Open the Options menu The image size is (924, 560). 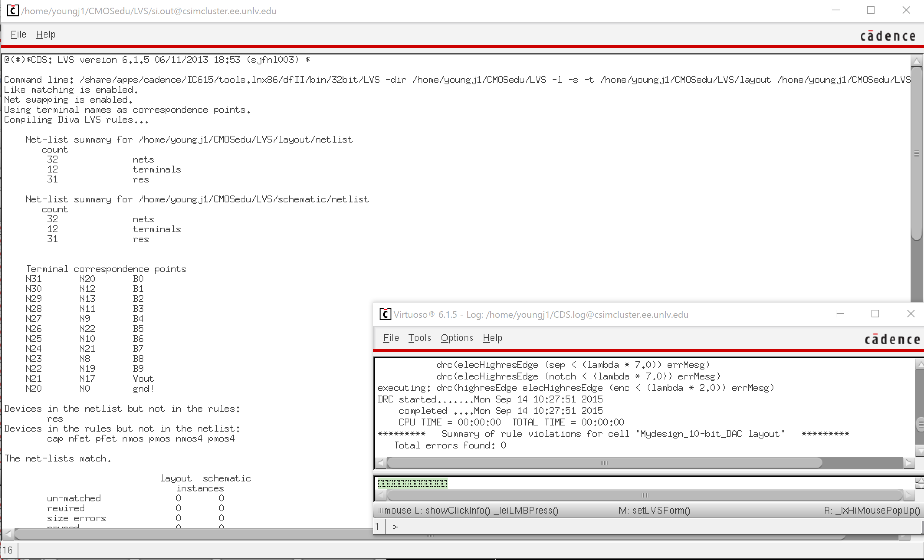[457, 338]
